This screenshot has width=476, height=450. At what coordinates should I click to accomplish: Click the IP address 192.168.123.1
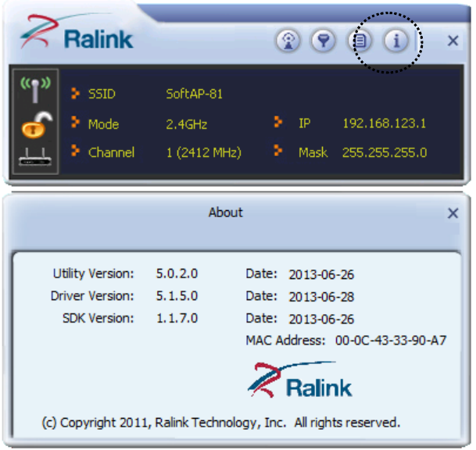tap(385, 123)
